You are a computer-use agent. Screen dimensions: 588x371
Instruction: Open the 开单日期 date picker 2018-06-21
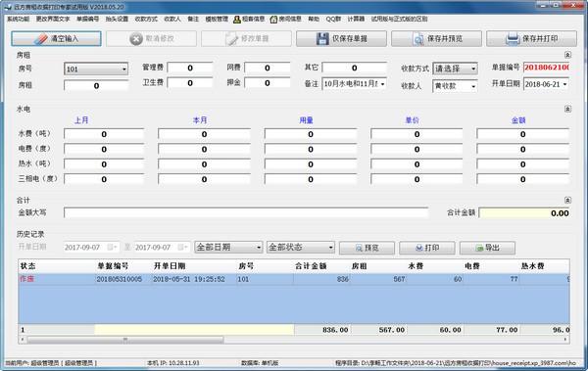tap(546, 84)
